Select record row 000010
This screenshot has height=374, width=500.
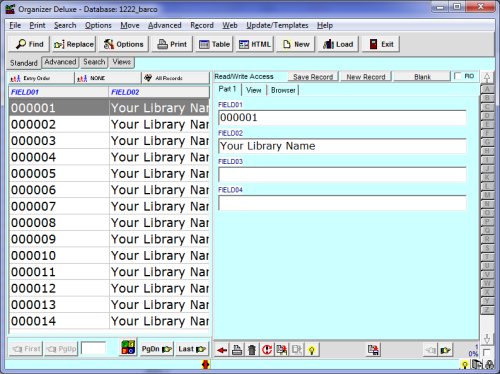109,255
